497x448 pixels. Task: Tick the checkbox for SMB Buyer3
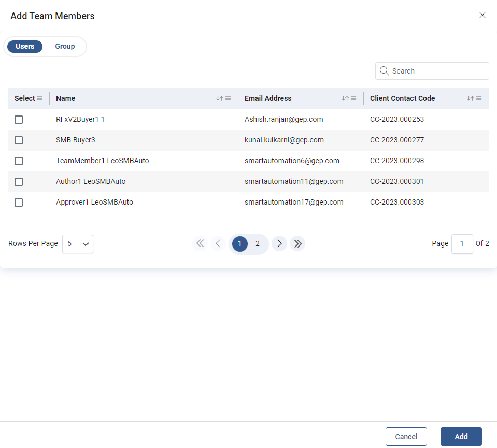pos(19,140)
